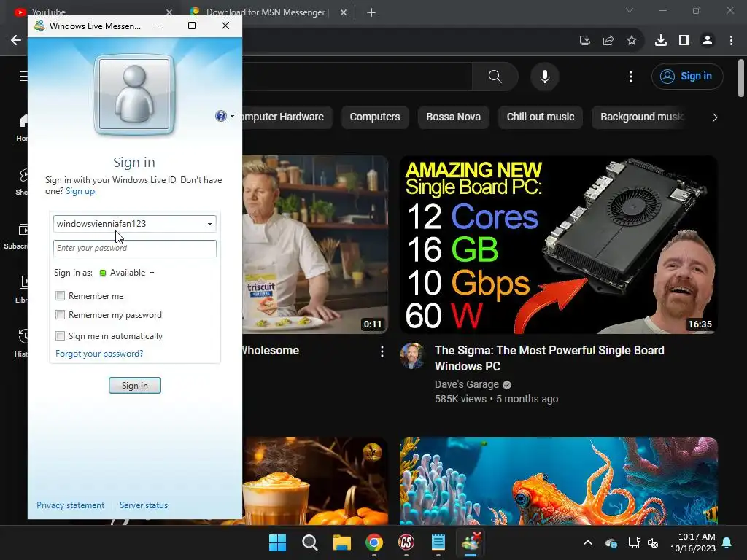Open the Notepad taskbar icon
Image resolution: width=747 pixels, height=560 pixels.
(438, 542)
